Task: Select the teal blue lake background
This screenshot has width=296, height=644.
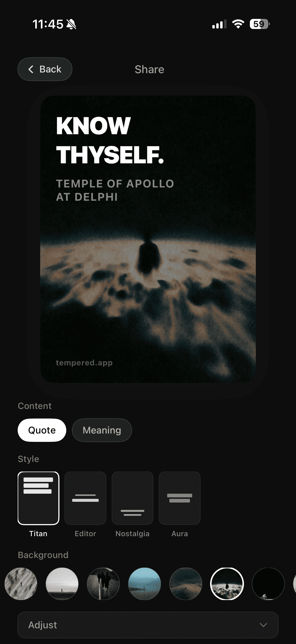Action: coord(144,584)
